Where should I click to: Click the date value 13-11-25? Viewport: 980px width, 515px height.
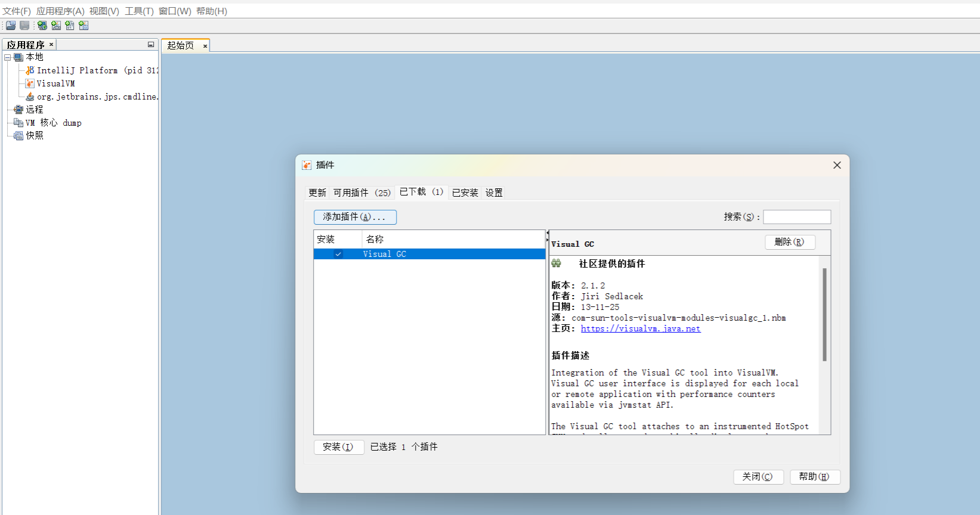pyautogui.click(x=600, y=307)
